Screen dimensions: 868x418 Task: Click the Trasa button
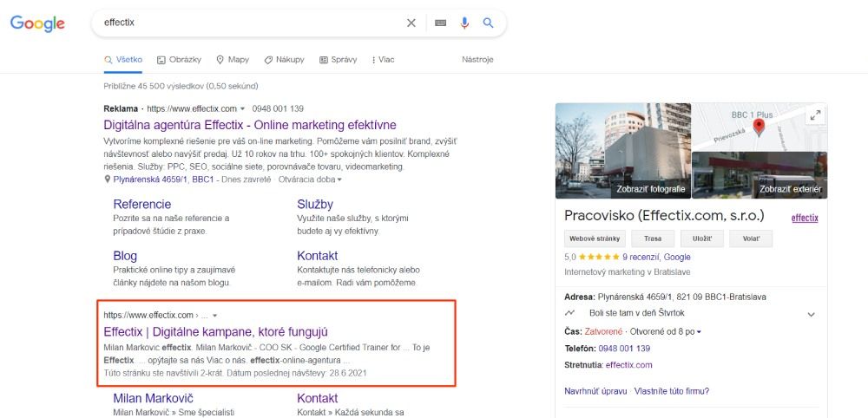click(x=653, y=238)
